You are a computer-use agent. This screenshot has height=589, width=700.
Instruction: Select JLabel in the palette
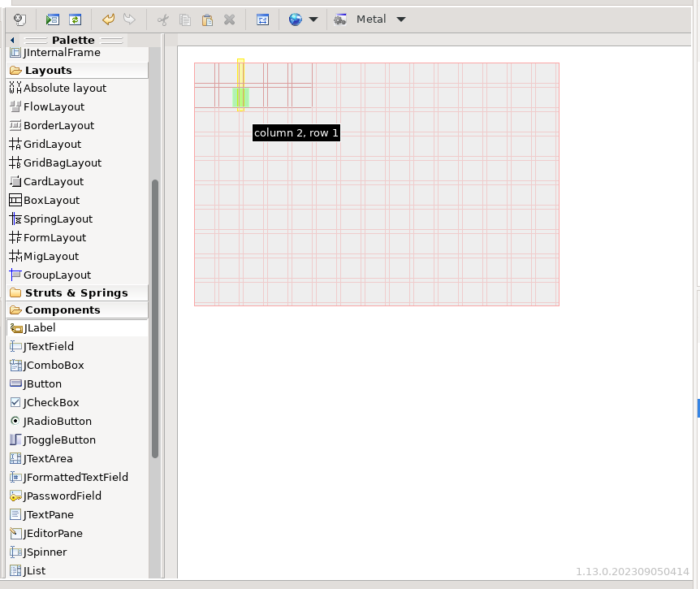click(39, 327)
